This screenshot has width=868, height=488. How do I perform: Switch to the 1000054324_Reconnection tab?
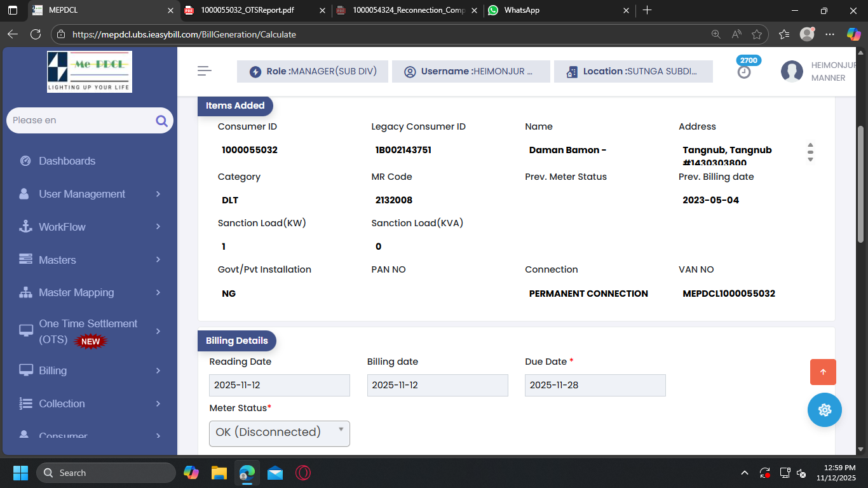(407, 10)
